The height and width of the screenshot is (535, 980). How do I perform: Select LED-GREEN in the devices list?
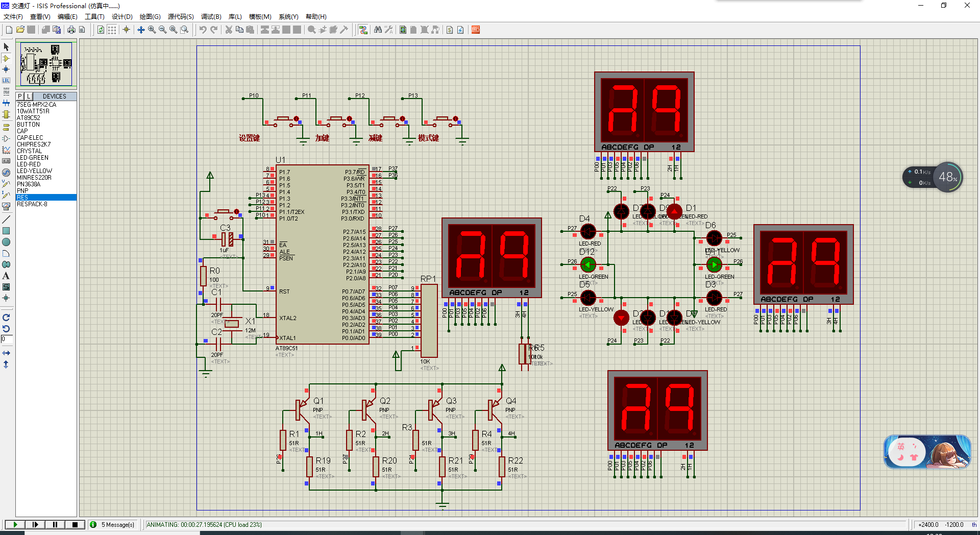pyautogui.click(x=46, y=158)
